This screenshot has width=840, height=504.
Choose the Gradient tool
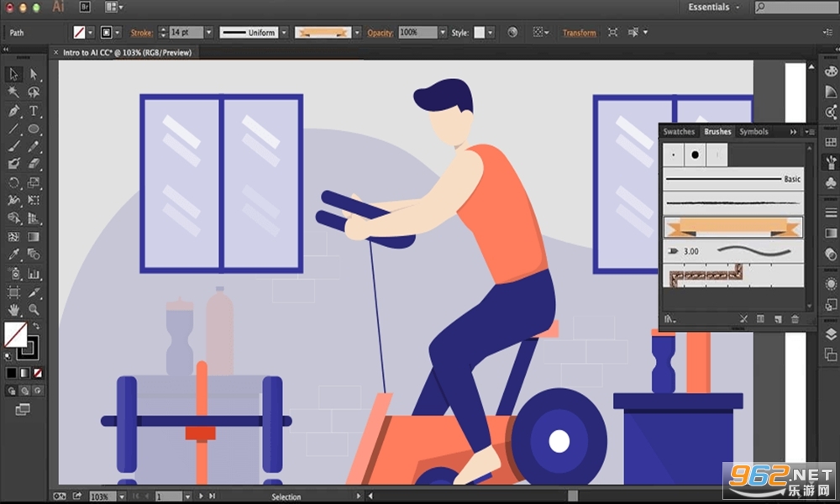pos(34,236)
